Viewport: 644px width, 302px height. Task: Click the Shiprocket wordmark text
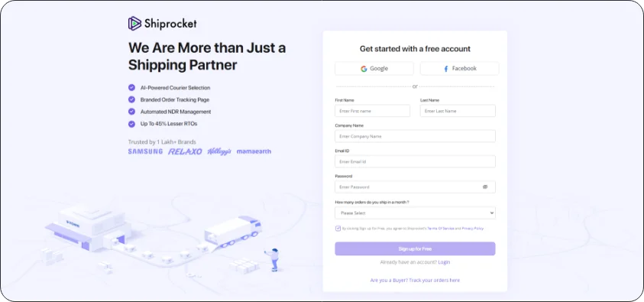(x=170, y=24)
